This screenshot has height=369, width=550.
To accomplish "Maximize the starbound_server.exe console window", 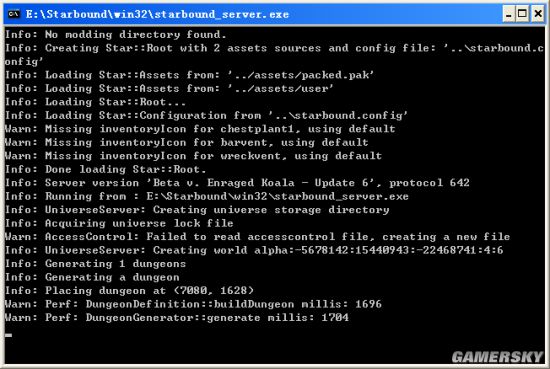I will (523, 14).
